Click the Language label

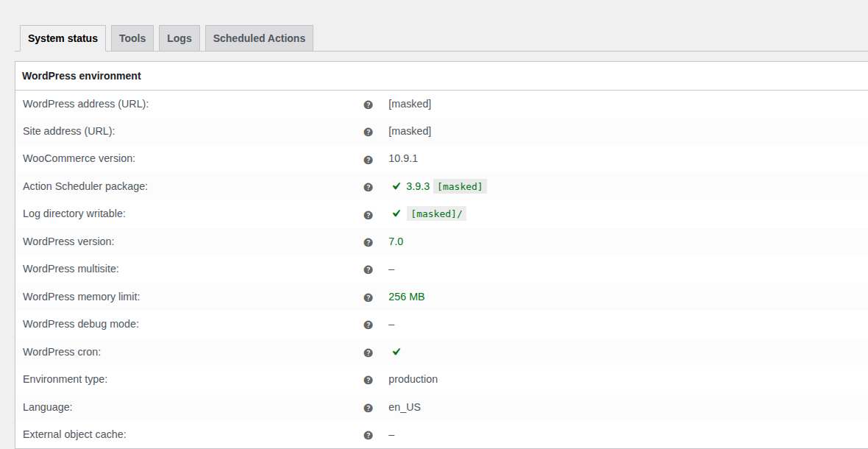point(48,407)
